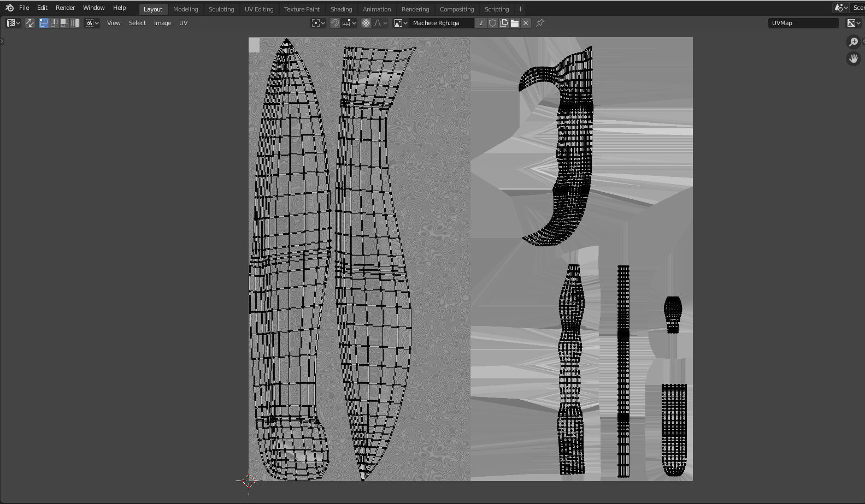
Task: Open the sticky selection mode dropdown
Action: (92, 23)
